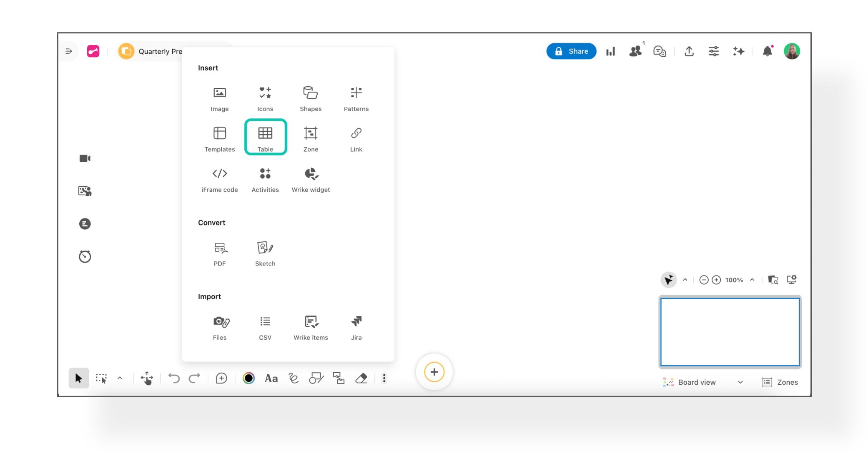Open the Templates option

point(220,139)
